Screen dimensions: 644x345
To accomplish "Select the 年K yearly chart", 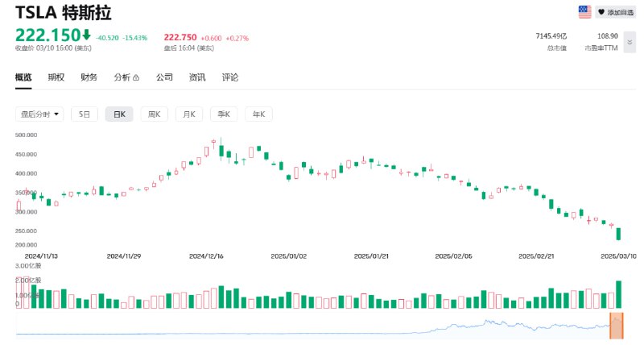I will tap(258, 114).
